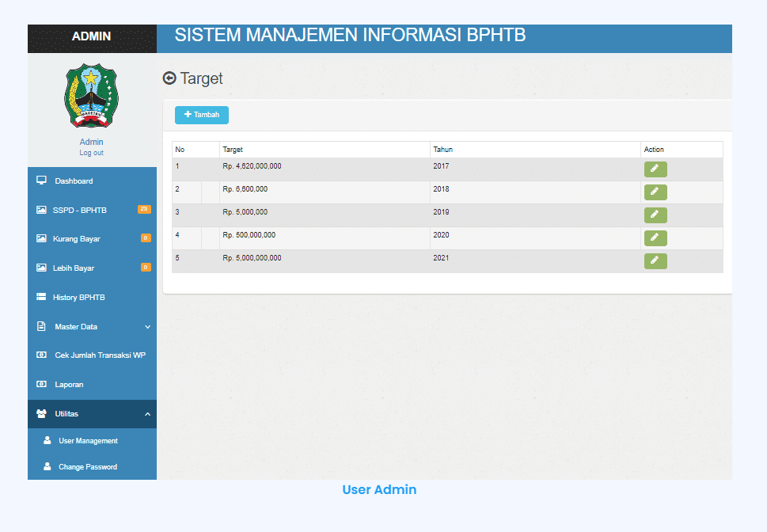The height and width of the screenshot is (532, 767).
Task: Expand Master Data with chevron arrow
Action: point(148,327)
